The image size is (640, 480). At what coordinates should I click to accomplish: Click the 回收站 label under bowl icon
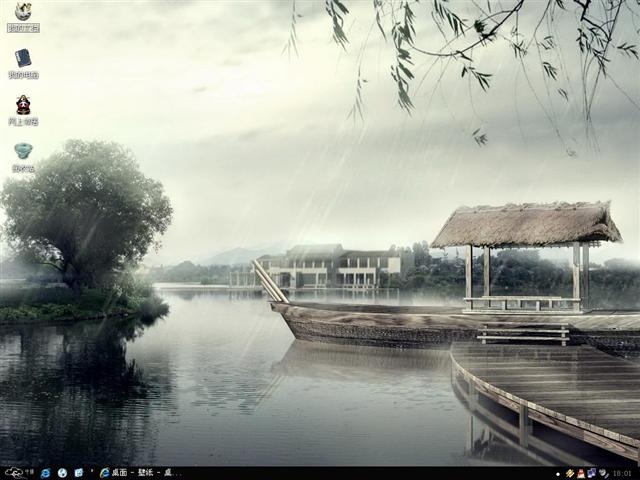click(x=23, y=168)
